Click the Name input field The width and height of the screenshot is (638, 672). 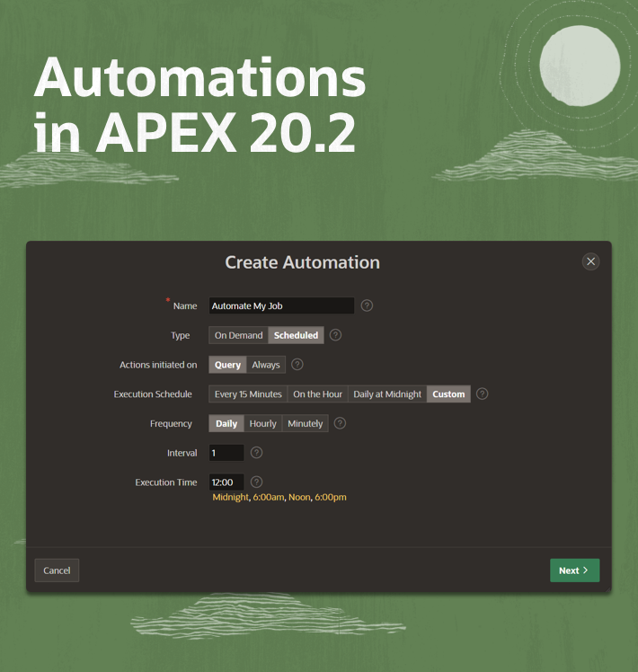click(281, 305)
